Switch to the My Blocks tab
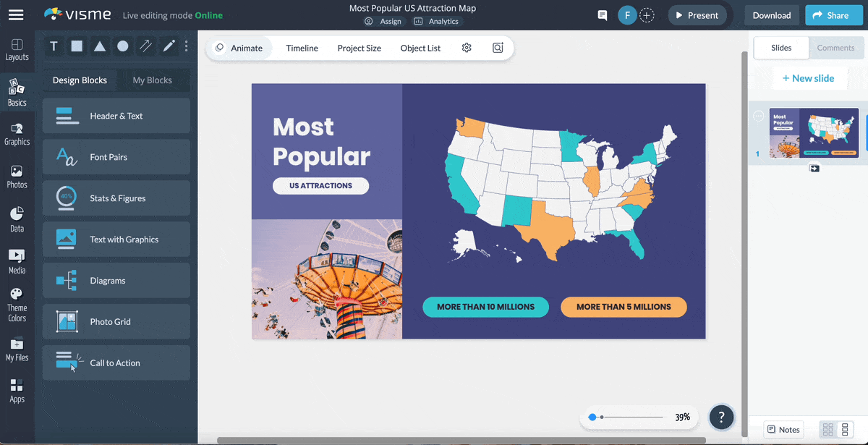 click(152, 80)
